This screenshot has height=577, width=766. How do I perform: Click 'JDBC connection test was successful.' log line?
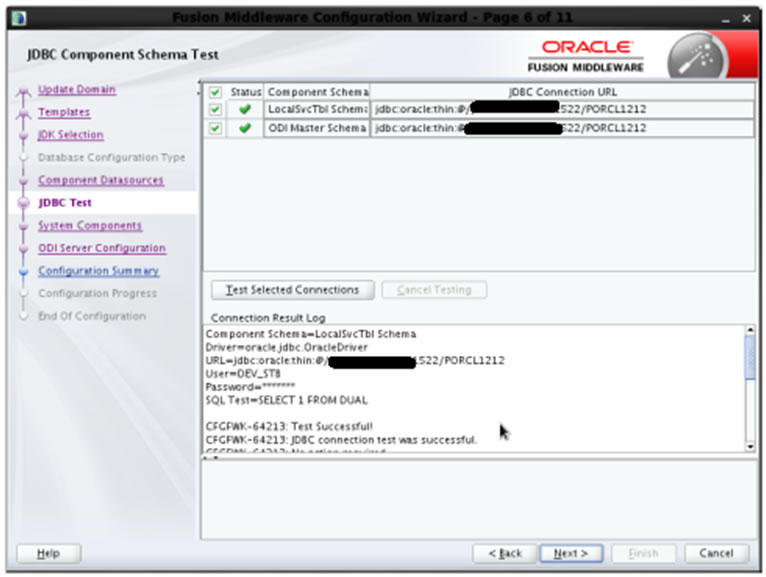point(341,440)
